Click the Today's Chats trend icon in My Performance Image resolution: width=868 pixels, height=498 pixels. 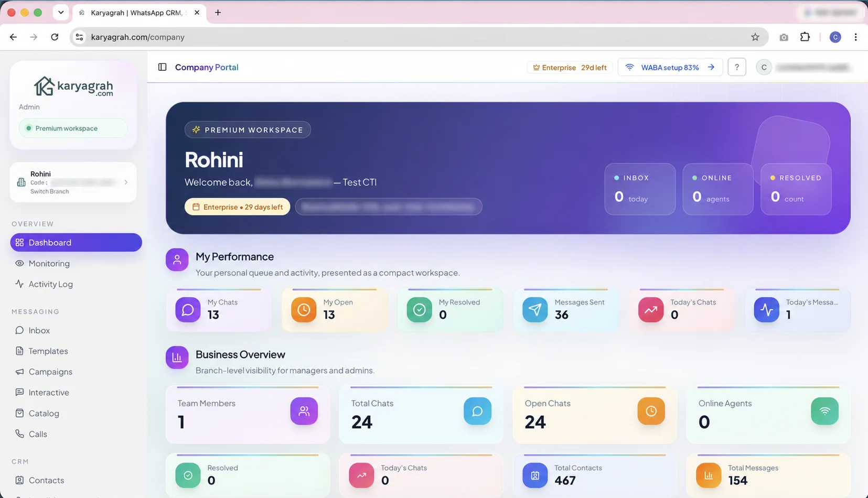click(x=651, y=310)
